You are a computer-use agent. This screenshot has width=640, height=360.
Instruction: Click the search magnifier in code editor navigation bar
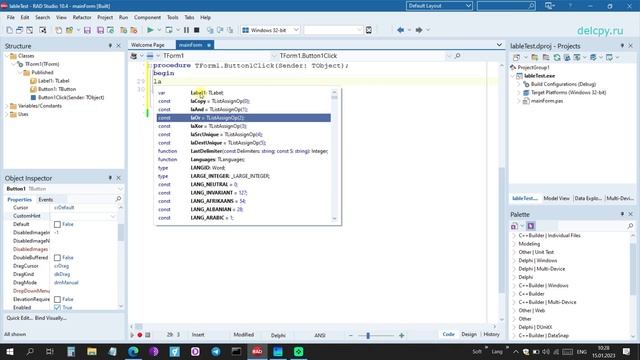pyautogui.click(x=457, y=56)
